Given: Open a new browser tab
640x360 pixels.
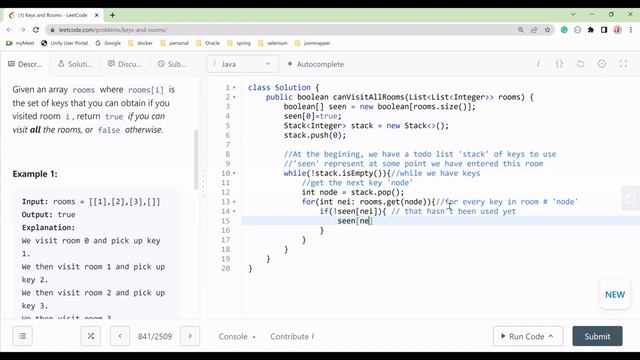Looking at the screenshot, I should coord(112,15).
